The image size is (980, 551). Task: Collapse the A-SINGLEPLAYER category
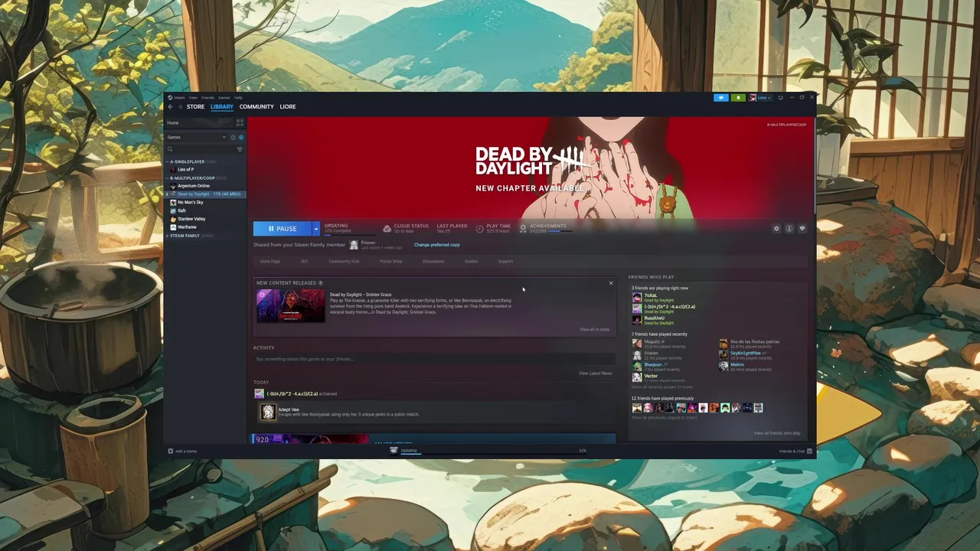pyautogui.click(x=167, y=161)
